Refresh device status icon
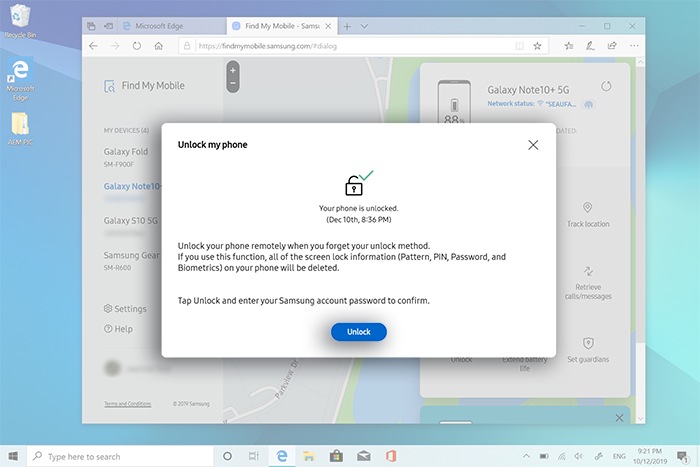 click(x=606, y=86)
